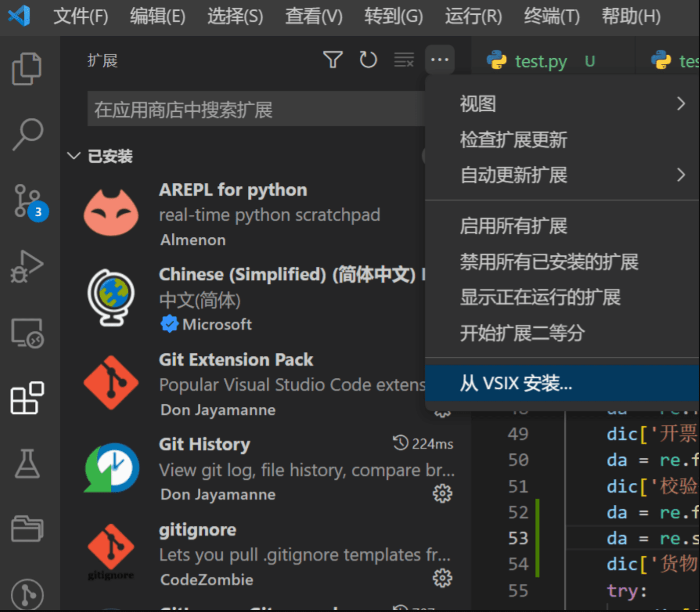
Task: Select 显示正在运行的扩展
Action: click(562, 297)
